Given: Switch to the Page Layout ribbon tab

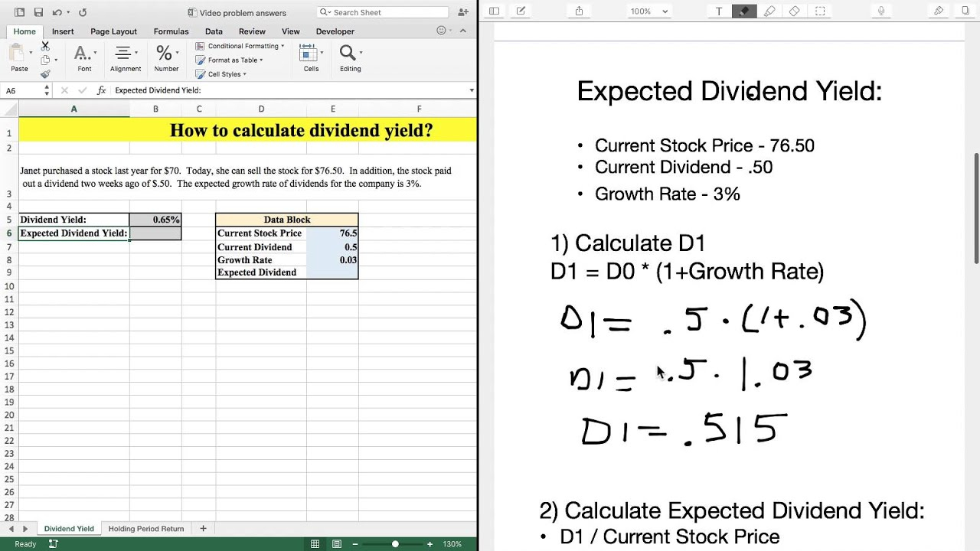Looking at the screenshot, I should (x=113, y=31).
